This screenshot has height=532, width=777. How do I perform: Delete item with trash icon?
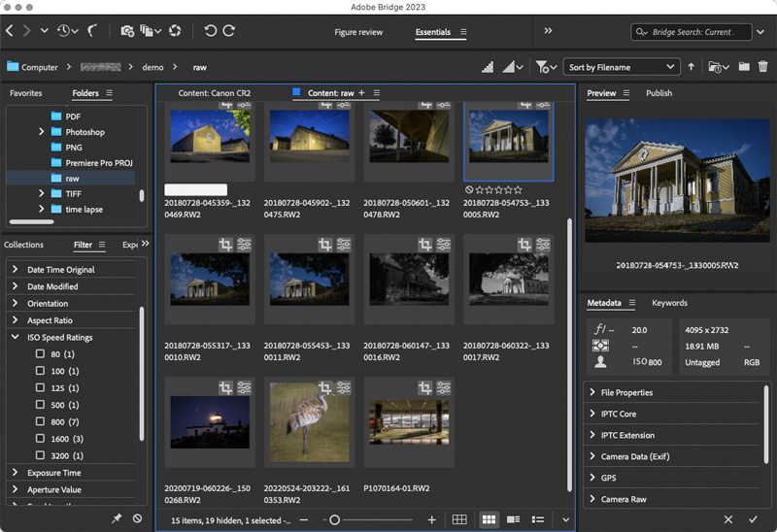tap(763, 66)
